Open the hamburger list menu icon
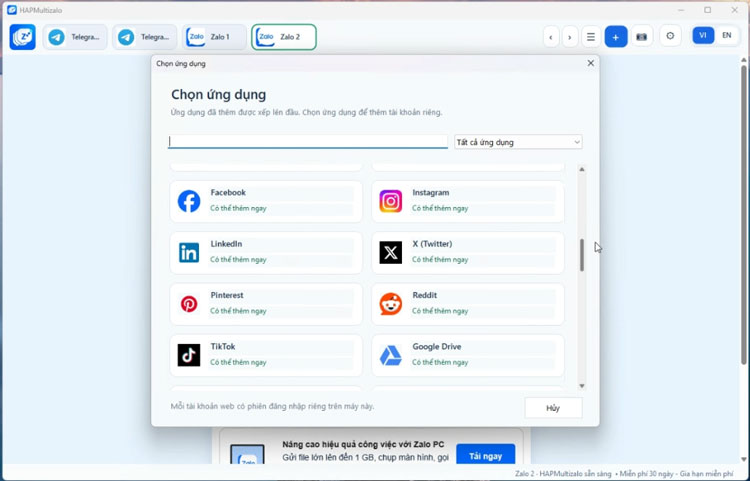 coord(591,37)
